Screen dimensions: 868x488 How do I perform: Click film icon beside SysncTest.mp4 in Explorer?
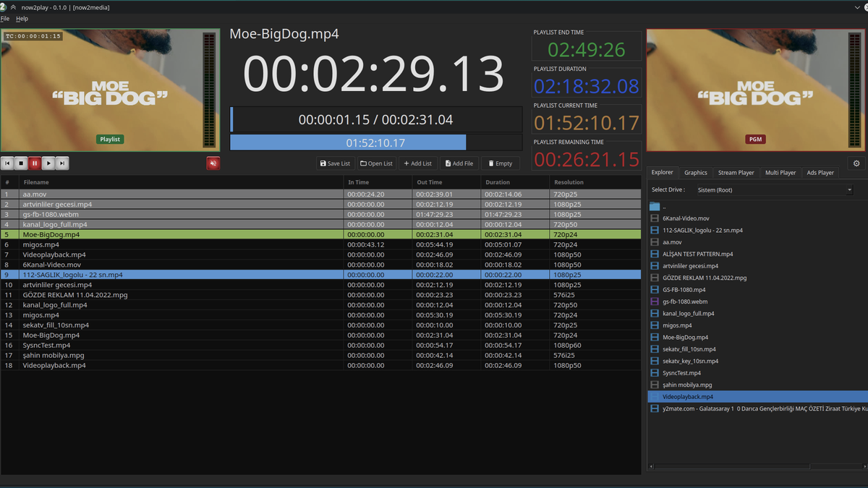[x=655, y=373]
